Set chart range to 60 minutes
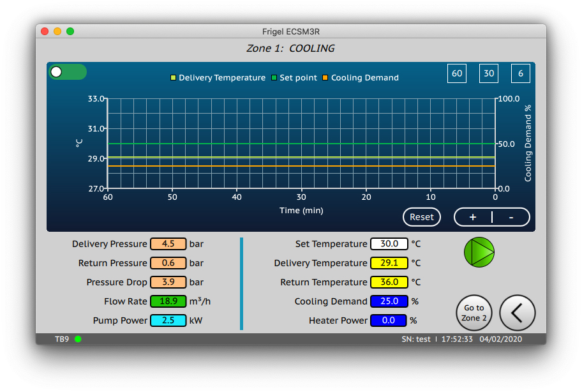Viewport: 582px width, 392px height. [456, 73]
